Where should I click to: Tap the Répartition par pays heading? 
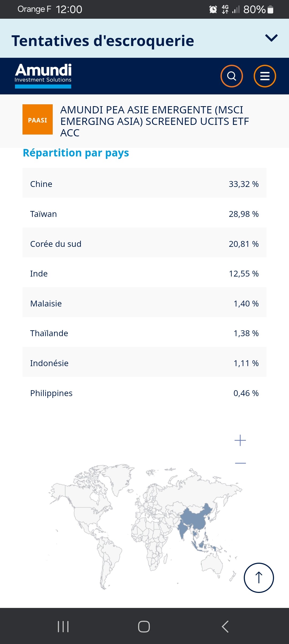[x=76, y=153]
